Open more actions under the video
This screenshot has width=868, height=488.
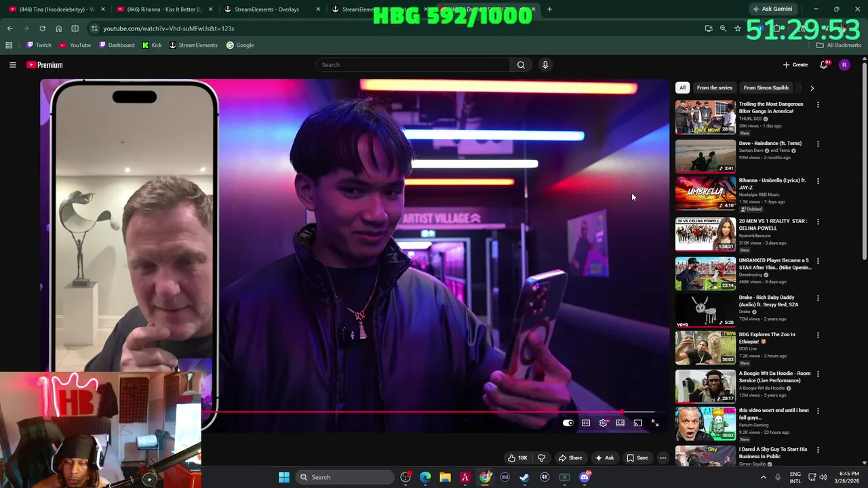pos(663,458)
